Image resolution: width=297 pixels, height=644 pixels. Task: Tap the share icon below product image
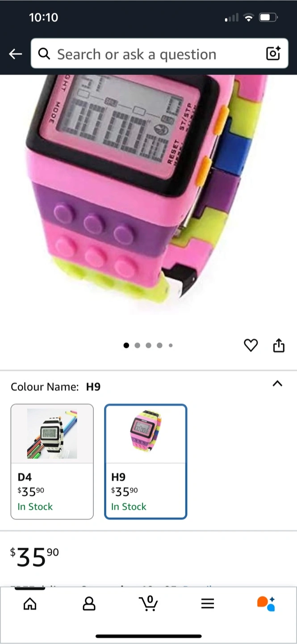[279, 345]
